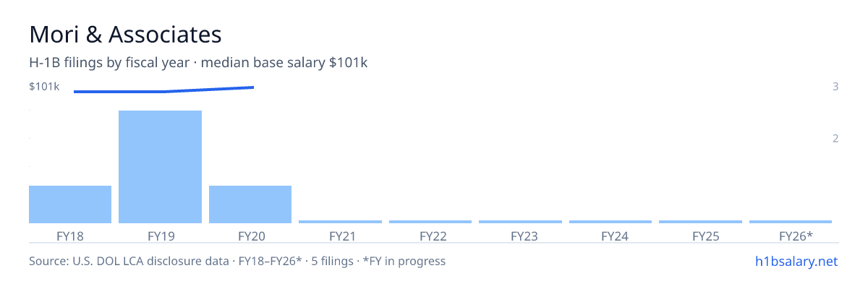Image resolution: width=868 pixels, height=289 pixels.
Task: Click the H-1B filings subtitle text
Action: (x=198, y=63)
